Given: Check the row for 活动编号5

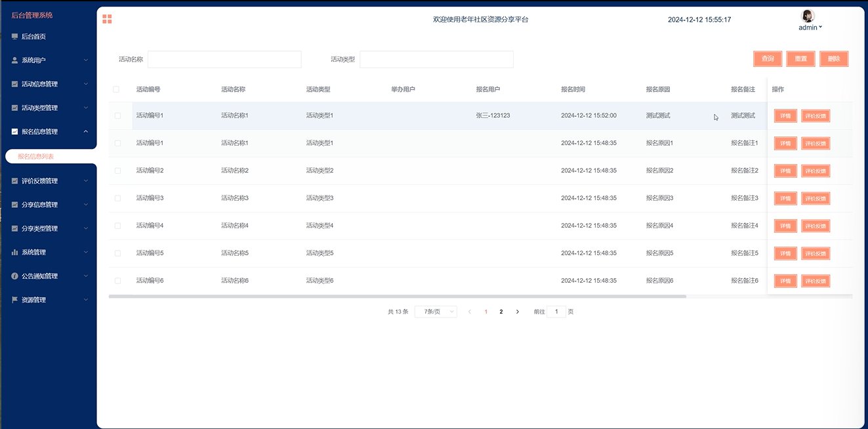Looking at the screenshot, I should click(x=118, y=253).
